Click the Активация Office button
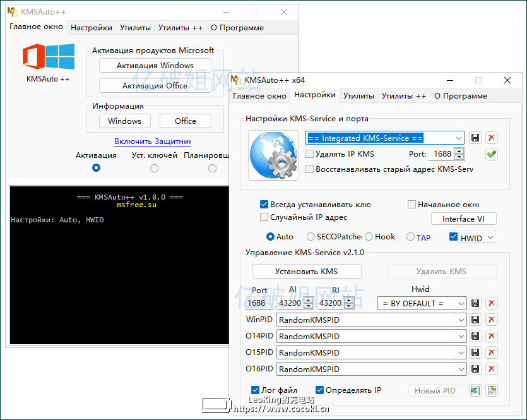Screen dimensions: 527x420 point(155,86)
